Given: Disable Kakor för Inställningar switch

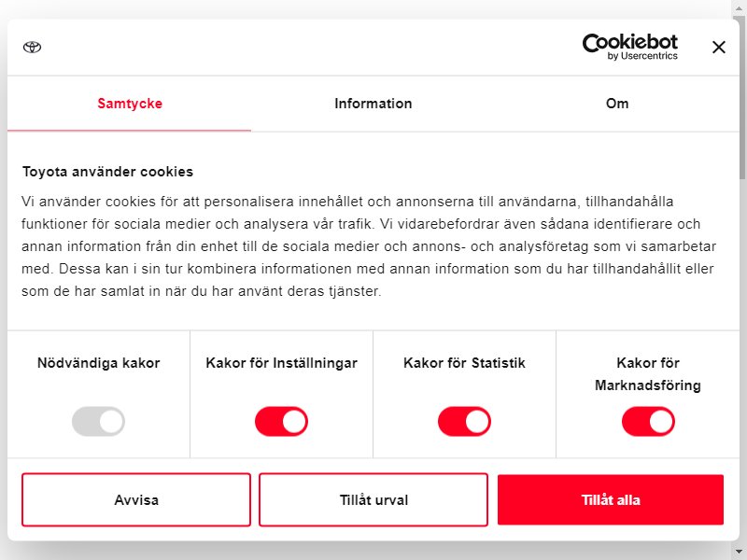Looking at the screenshot, I should [x=282, y=421].
